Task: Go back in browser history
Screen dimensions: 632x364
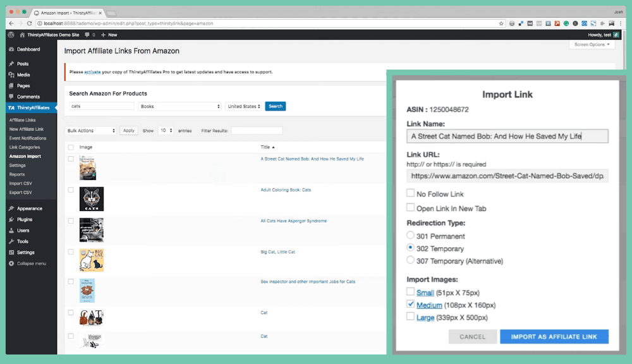Action: [x=11, y=23]
